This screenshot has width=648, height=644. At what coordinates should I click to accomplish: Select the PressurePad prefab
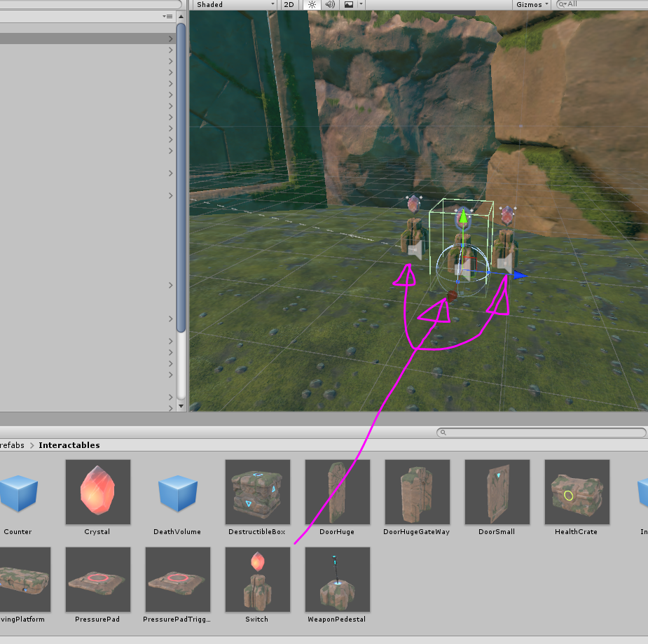[x=98, y=580]
